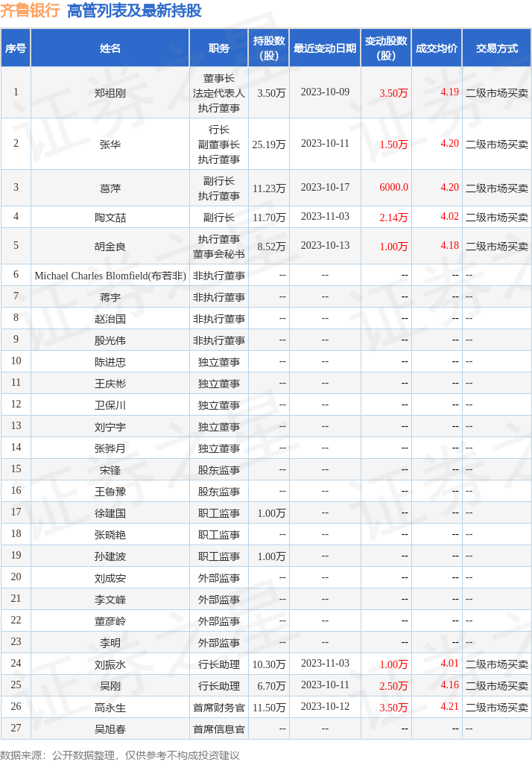Select the 职务 column header
Image resolution: width=532 pixels, height=762 pixels.
(x=219, y=48)
